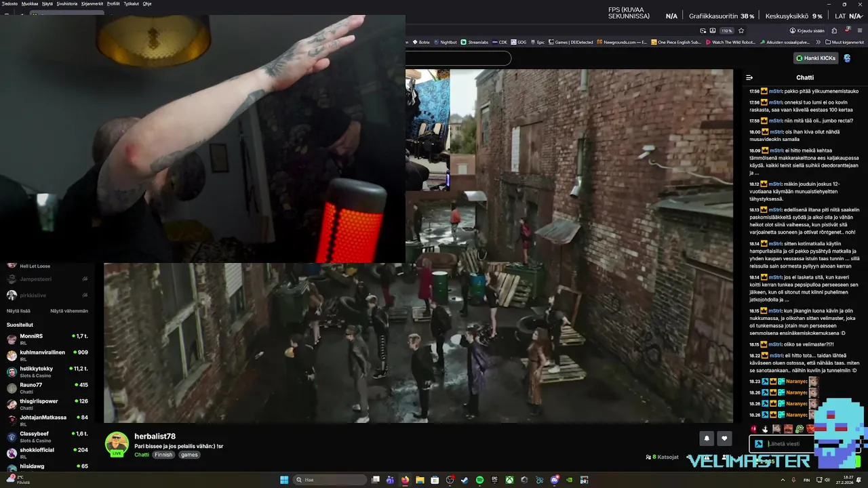This screenshot has height=488, width=868.
Task: Open the Streamlabs bookmark
Action: (x=474, y=42)
